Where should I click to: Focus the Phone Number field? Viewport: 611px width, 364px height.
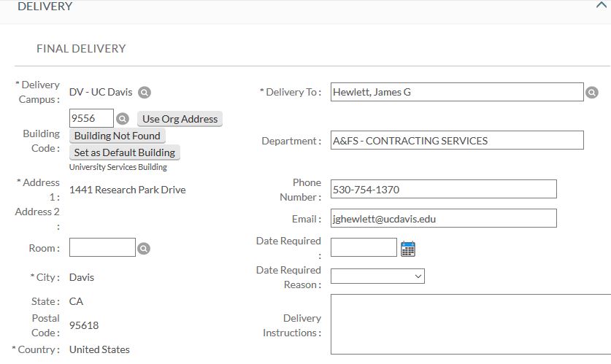443,189
